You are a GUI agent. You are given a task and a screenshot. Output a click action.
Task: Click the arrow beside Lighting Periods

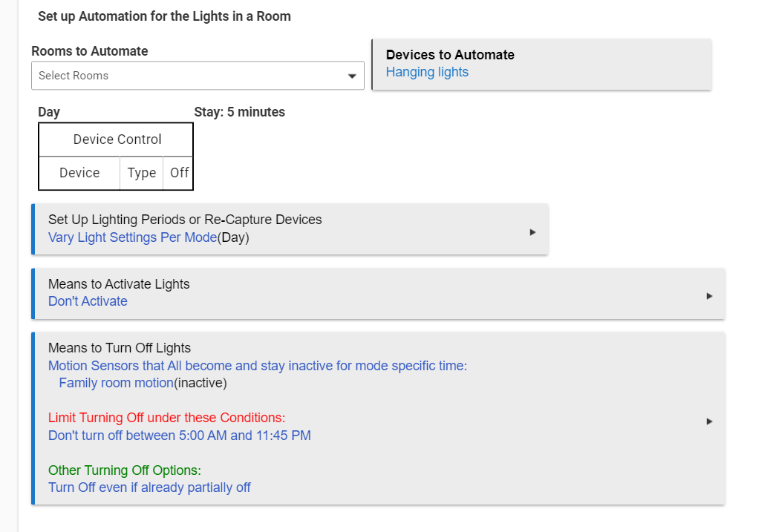(x=532, y=232)
